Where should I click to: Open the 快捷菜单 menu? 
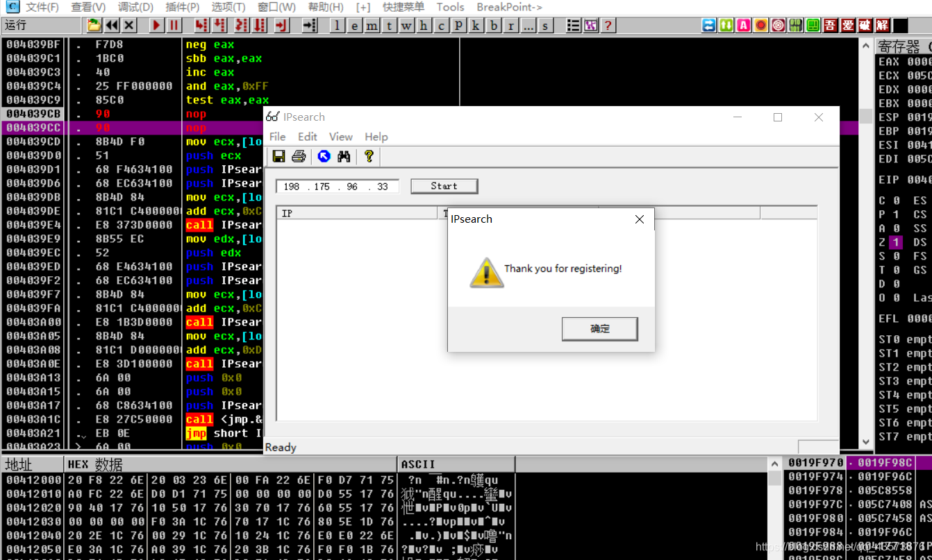(x=403, y=7)
